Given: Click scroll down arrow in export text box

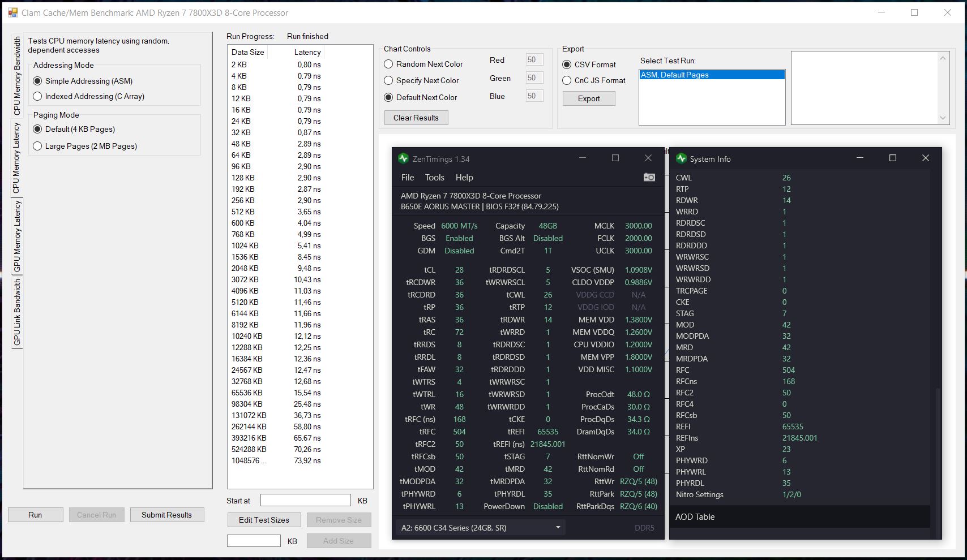Looking at the screenshot, I should pyautogui.click(x=943, y=118).
